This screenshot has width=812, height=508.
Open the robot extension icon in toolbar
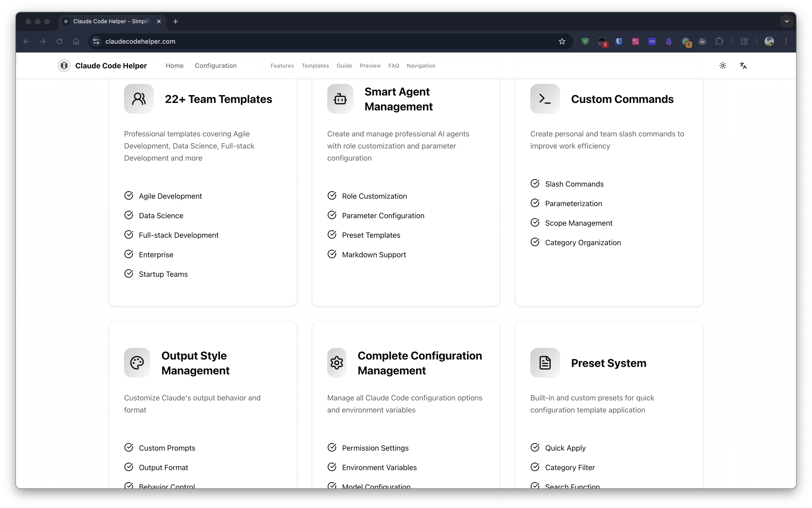703,41
